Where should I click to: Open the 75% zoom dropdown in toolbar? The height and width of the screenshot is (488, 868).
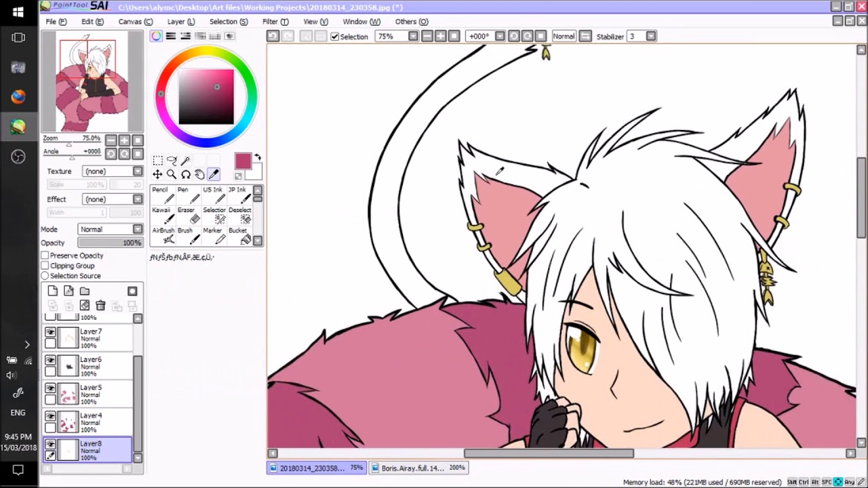(413, 36)
